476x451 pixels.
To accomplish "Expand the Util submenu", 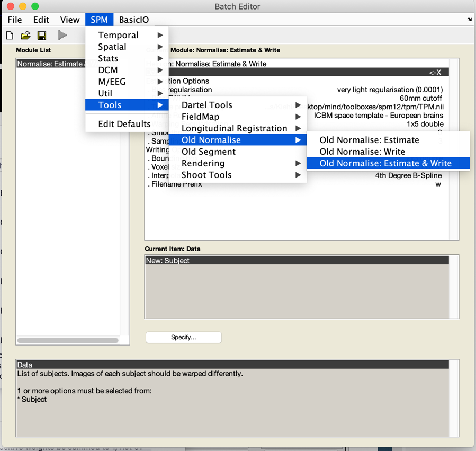I will coord(127,93).
